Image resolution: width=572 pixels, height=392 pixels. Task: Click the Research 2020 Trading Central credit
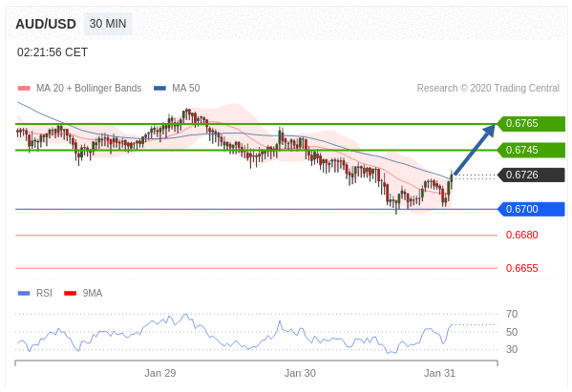pos(488,88)
